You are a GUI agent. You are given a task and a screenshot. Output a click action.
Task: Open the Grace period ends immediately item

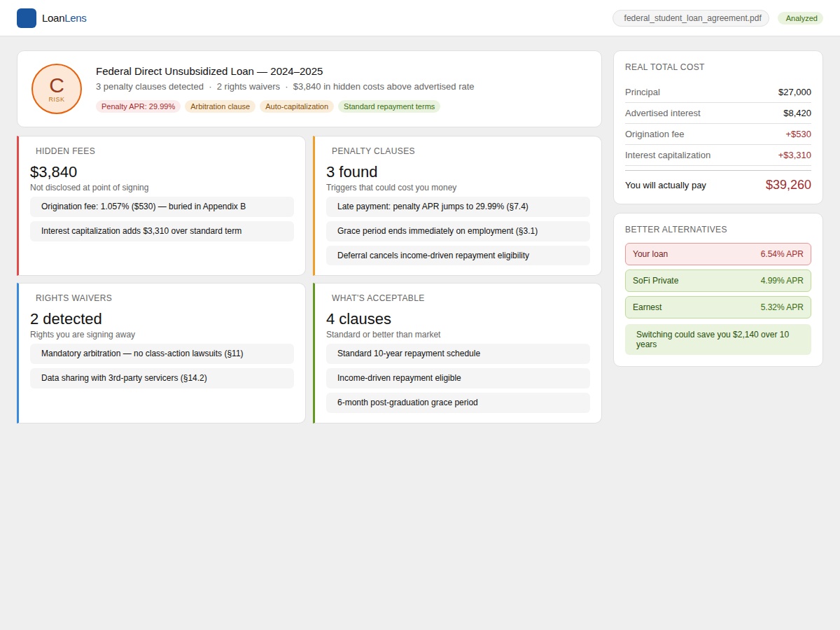pos(458,231)
